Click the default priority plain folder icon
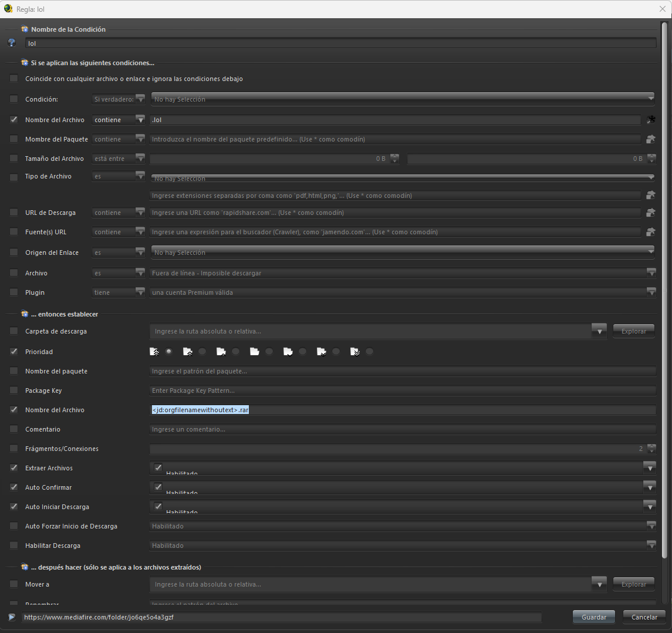The height and width of the screenshot is (633, 672). (255, 352)
